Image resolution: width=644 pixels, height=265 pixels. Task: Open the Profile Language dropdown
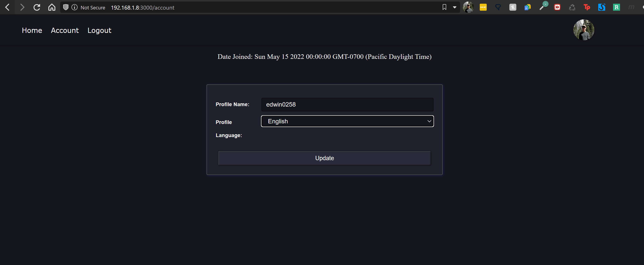click(347, 121)
